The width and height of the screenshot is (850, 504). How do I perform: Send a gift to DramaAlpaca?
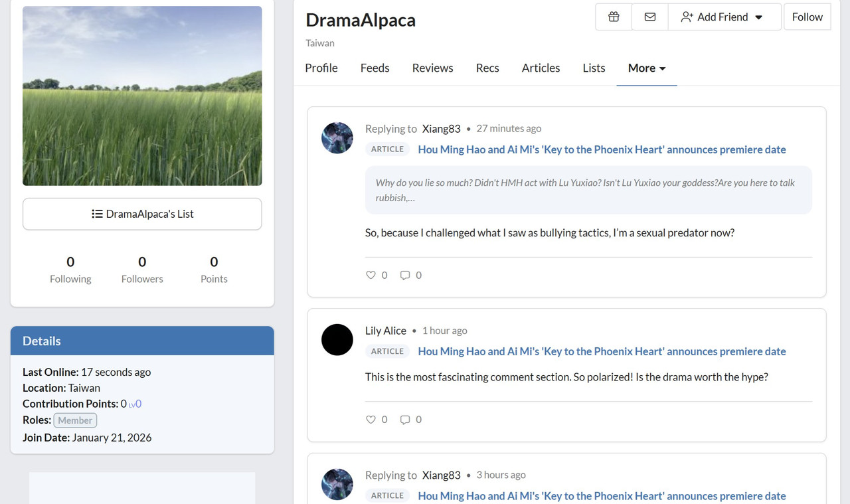[614, 17]
